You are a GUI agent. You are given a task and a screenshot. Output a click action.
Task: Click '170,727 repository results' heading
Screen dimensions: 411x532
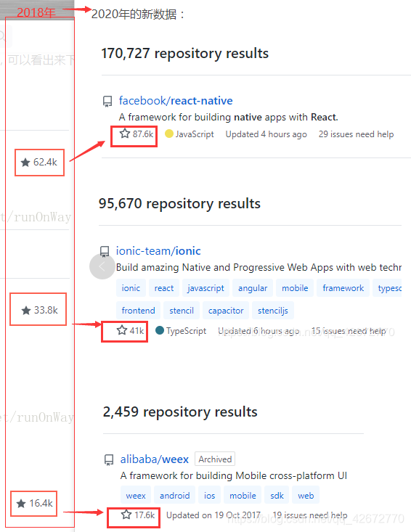(x=185, y=53)
